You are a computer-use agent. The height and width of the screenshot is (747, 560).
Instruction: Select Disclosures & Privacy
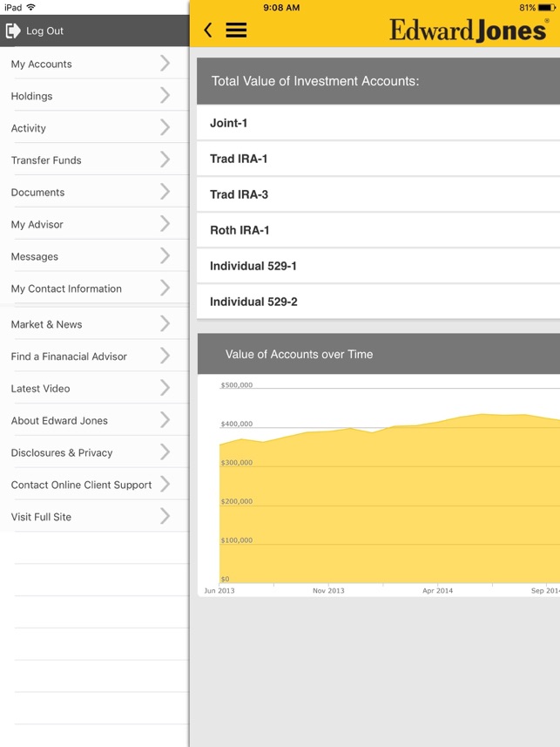[94, 452]
